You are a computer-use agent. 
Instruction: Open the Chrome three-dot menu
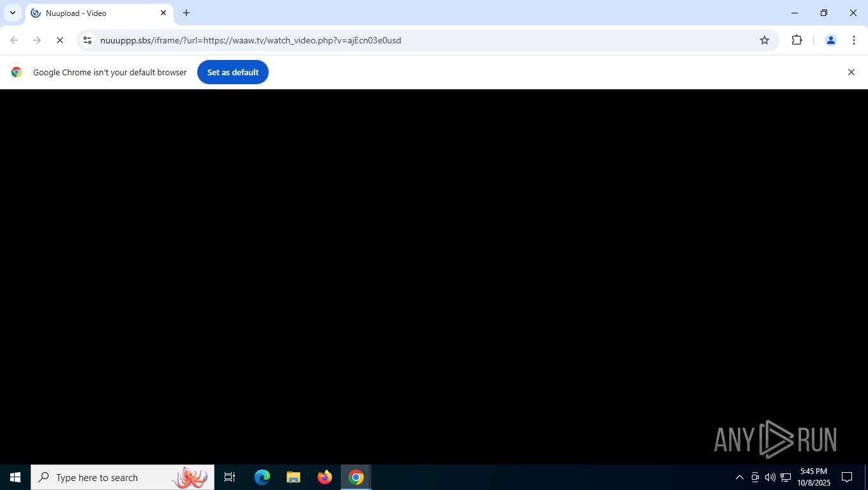(x=854, y=40)
